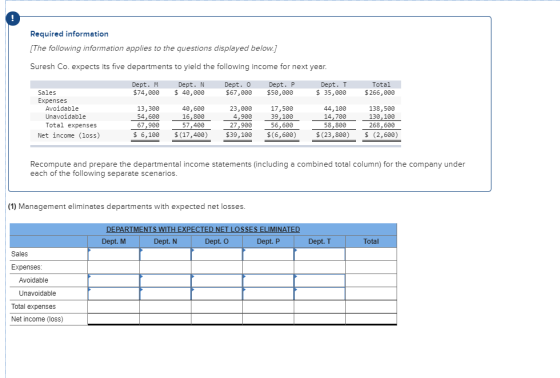Click the 'DEPARTMENTS WITH EXPECTED NET LOSSES ELIMINATED' title
Screen dimensions: 560x378
coord(203,229)
